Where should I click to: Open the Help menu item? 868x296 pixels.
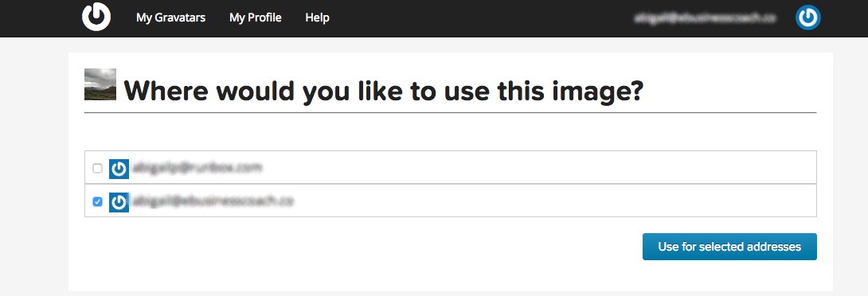[x=317, y=18]
